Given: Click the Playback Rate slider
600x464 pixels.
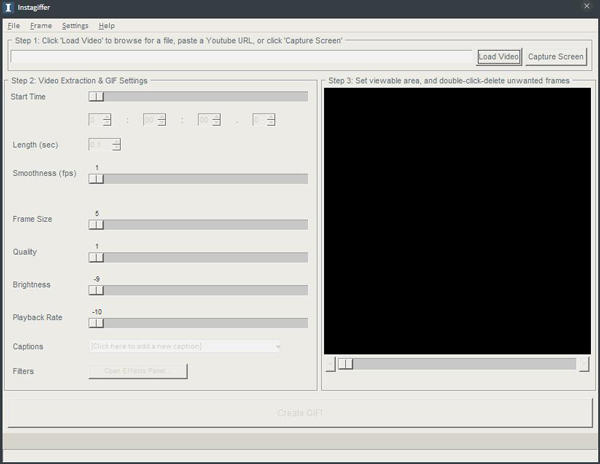Looking at the screenshot, I should coord(198,323).
